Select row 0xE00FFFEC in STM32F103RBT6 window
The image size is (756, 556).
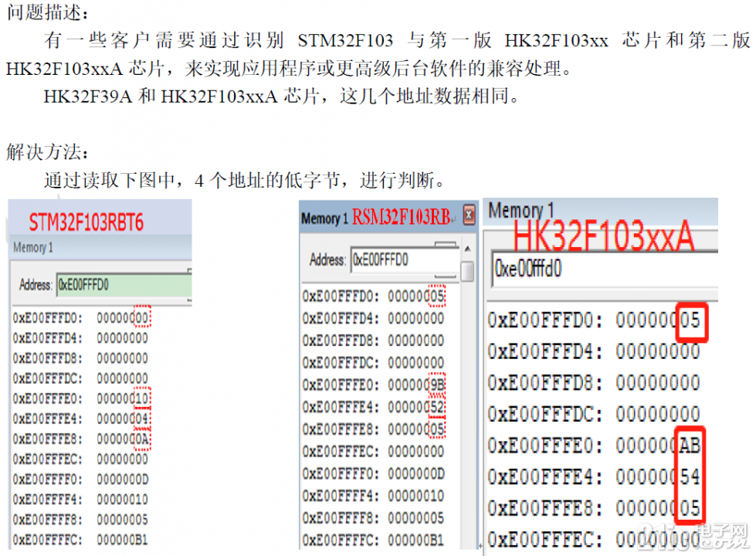point(81,459)
